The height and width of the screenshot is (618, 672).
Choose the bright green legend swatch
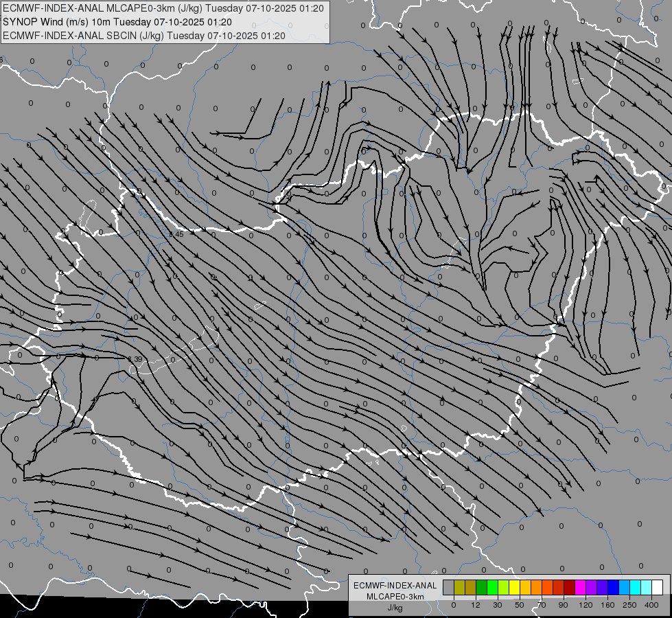[493, 587]
